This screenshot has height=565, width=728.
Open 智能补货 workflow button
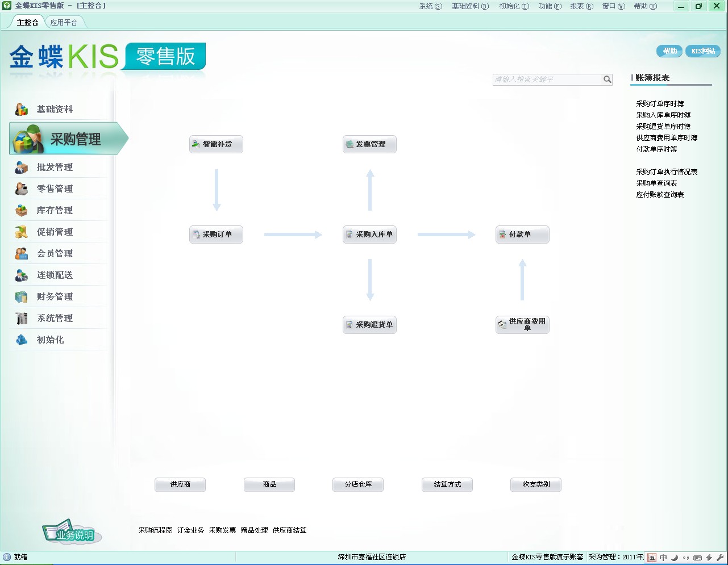[216, 144]
